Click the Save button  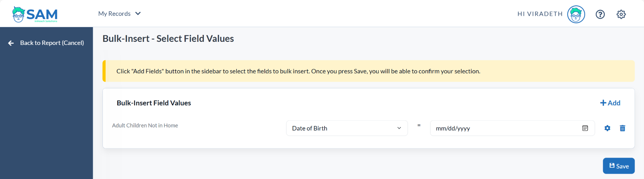[619, 166]
